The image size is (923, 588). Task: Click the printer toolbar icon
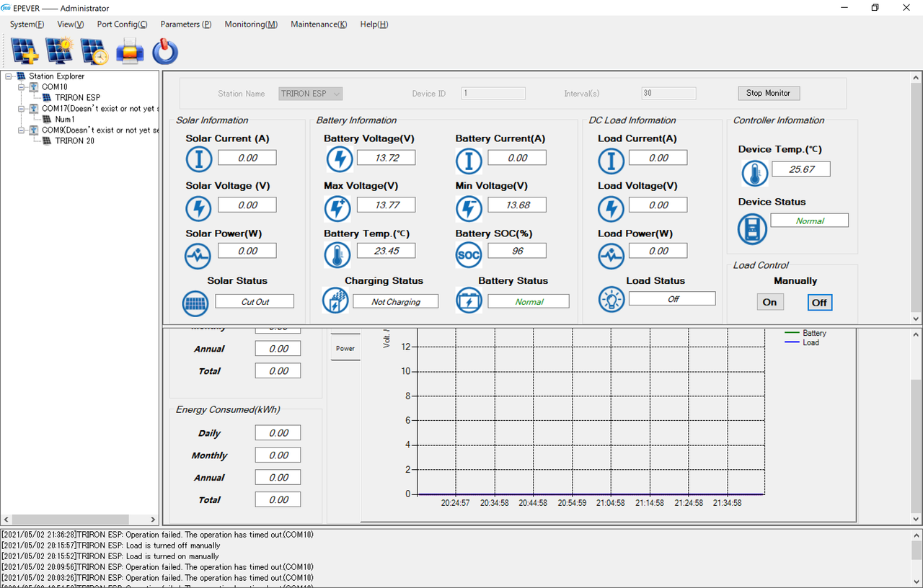(x=130, y=52)
